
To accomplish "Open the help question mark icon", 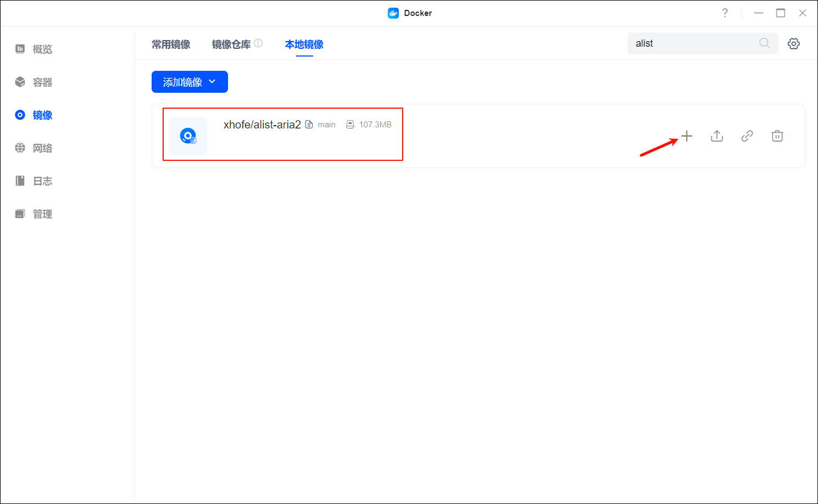I will 725,13.
